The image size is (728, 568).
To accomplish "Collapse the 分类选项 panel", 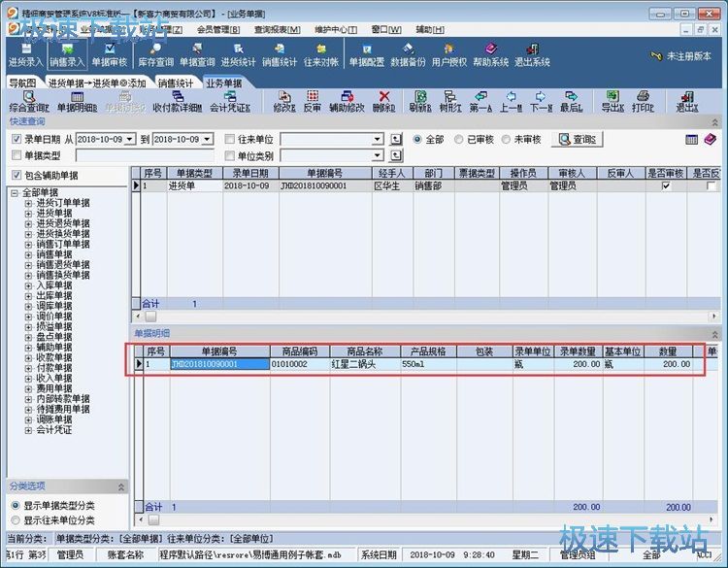I will (120, 486).
